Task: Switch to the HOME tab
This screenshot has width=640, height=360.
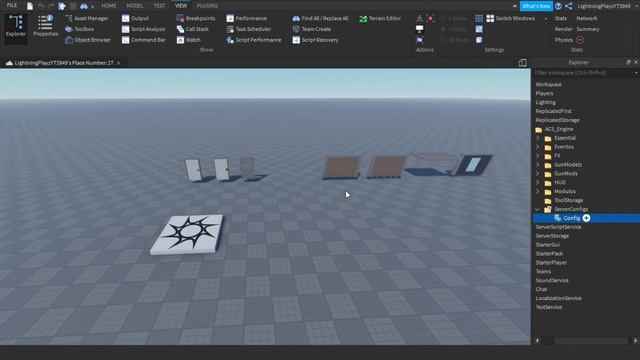Action: click(x=109, y=6)
